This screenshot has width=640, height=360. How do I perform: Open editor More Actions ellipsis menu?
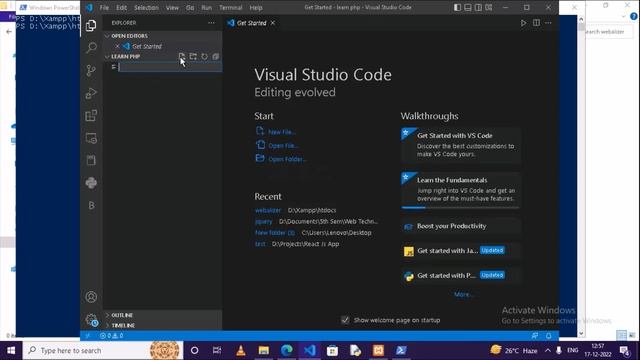[x=548, y=23]
